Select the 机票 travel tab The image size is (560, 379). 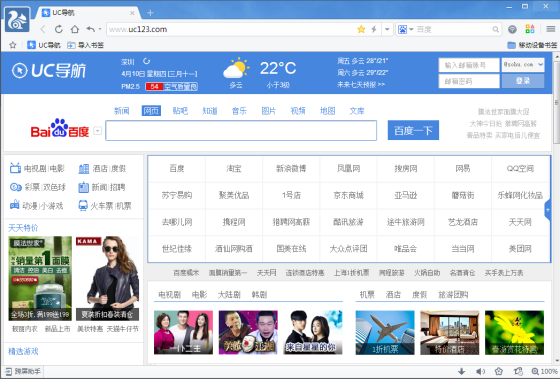point(367,295)
